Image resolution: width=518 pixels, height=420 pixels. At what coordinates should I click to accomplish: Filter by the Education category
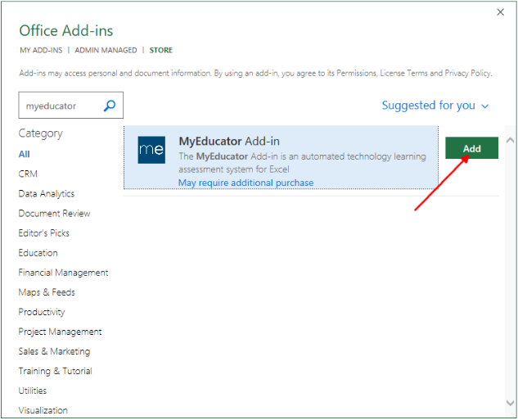coord(38,253)
